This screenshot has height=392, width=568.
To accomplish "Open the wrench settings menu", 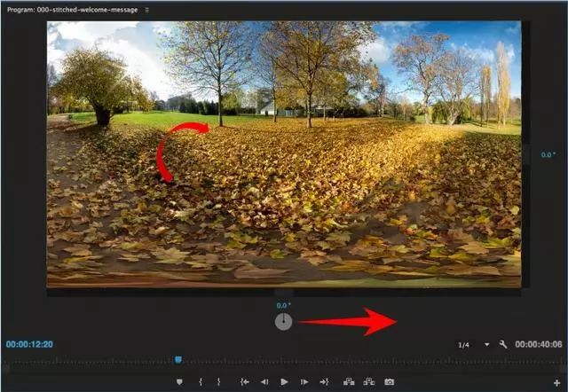I will (x=503, y=344).
